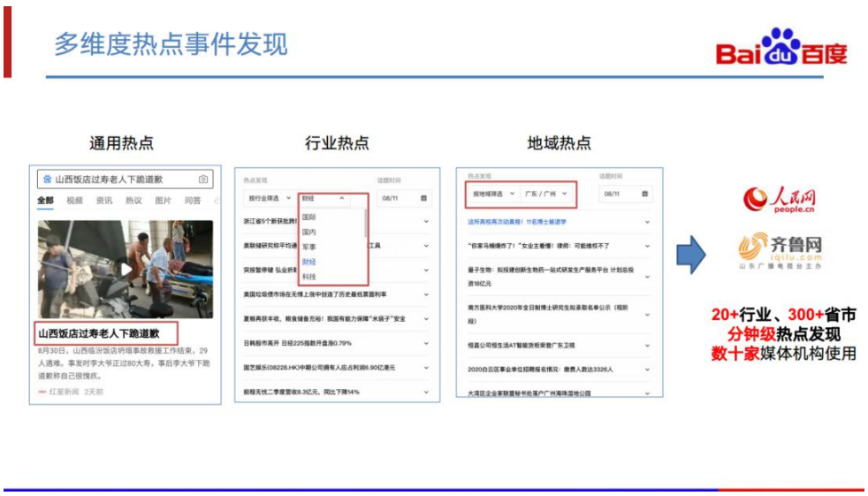Open calendar icon in industry hotspot date field

pyautogui.click(x=423, y=198)
